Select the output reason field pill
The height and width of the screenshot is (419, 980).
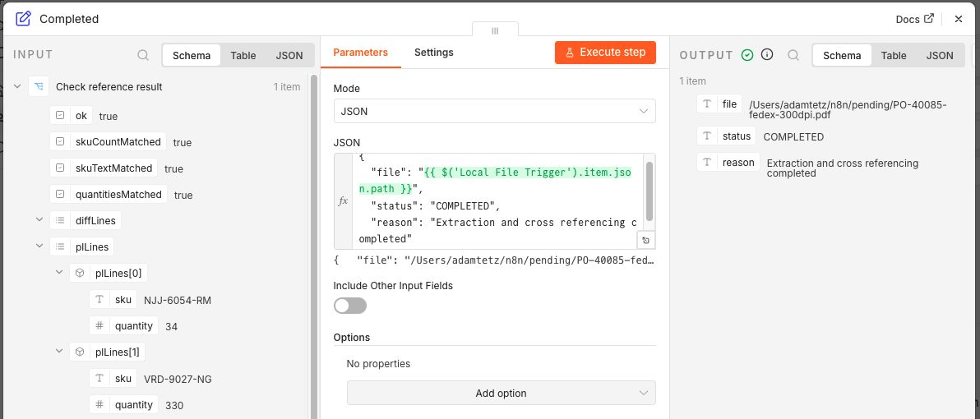point(728,163)
